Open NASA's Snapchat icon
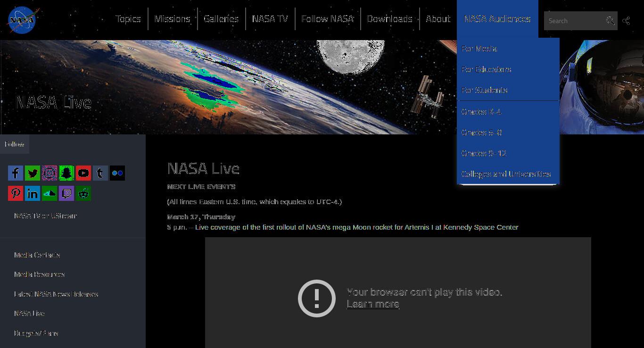The width and height of the screenshot is (644, 348). click(x=66, y=173)
